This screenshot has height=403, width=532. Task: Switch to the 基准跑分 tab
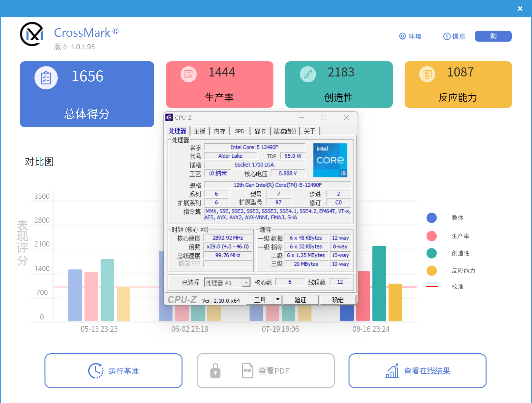coord(285,131)
